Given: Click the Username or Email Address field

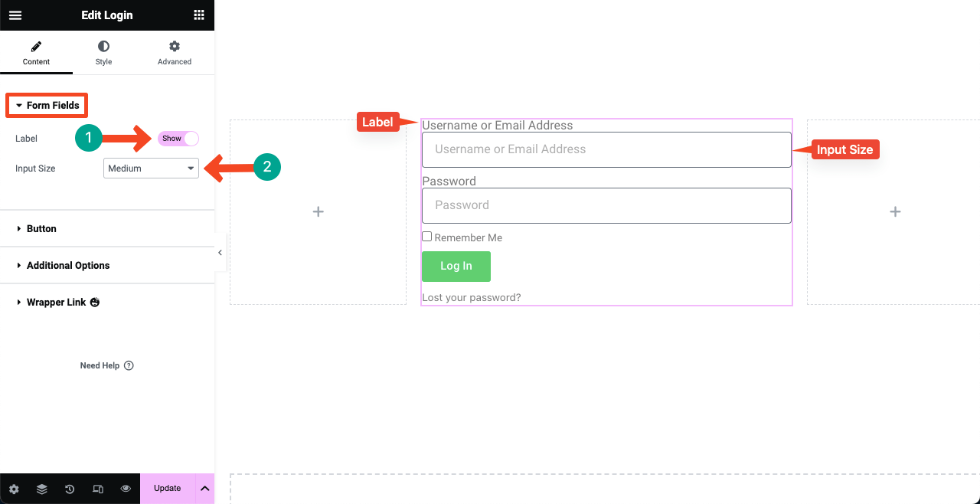Looking at the screenshot, I should pos(606,149).
